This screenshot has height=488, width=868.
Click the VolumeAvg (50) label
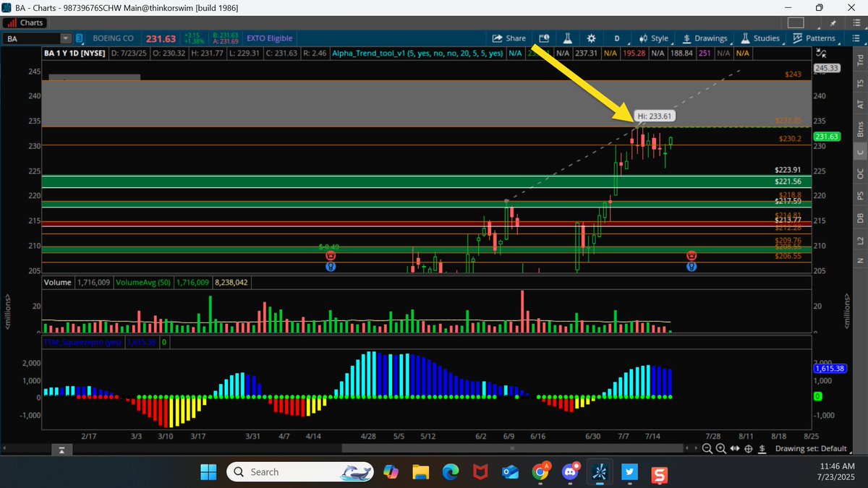[143, 283]
